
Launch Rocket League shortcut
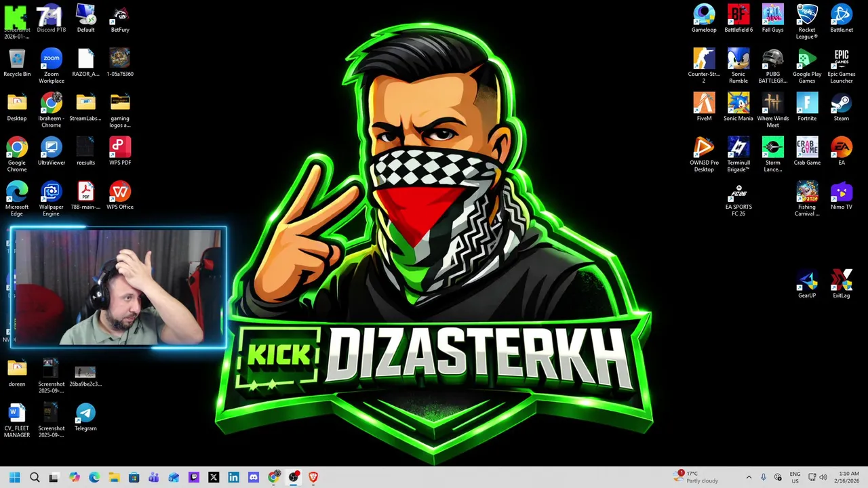807,22
